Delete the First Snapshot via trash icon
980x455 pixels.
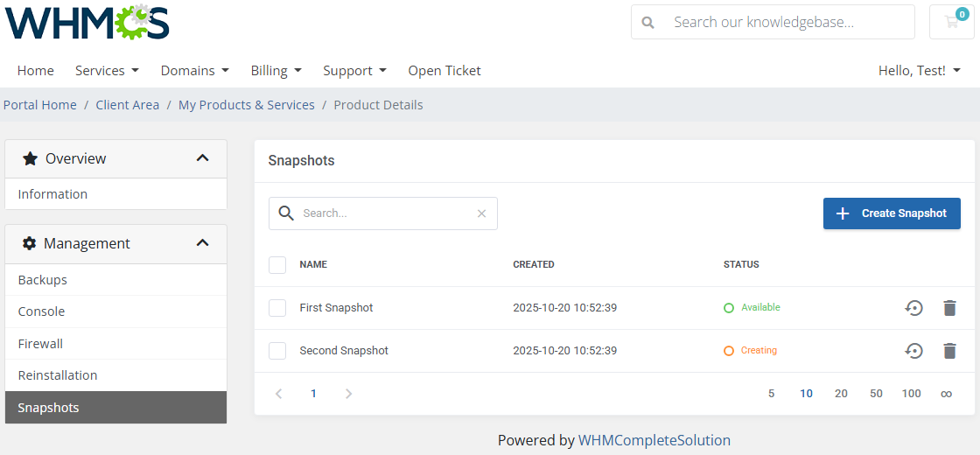click(949, 308)
